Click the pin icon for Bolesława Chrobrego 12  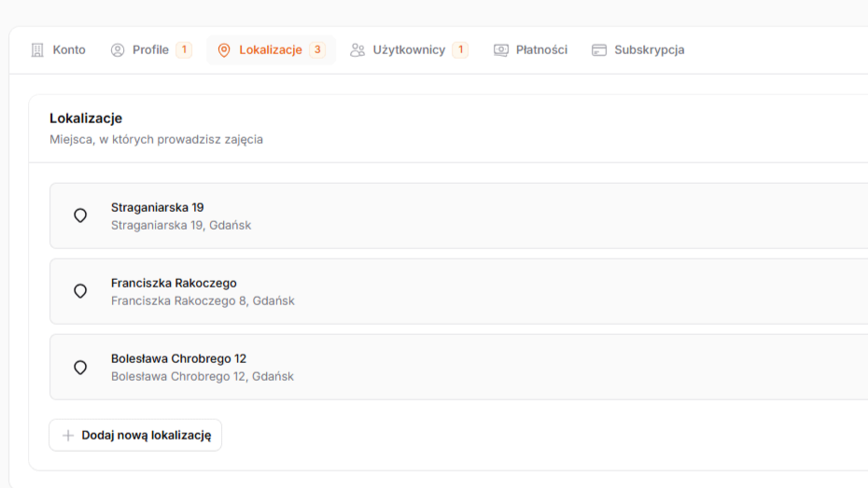[80, 367]
